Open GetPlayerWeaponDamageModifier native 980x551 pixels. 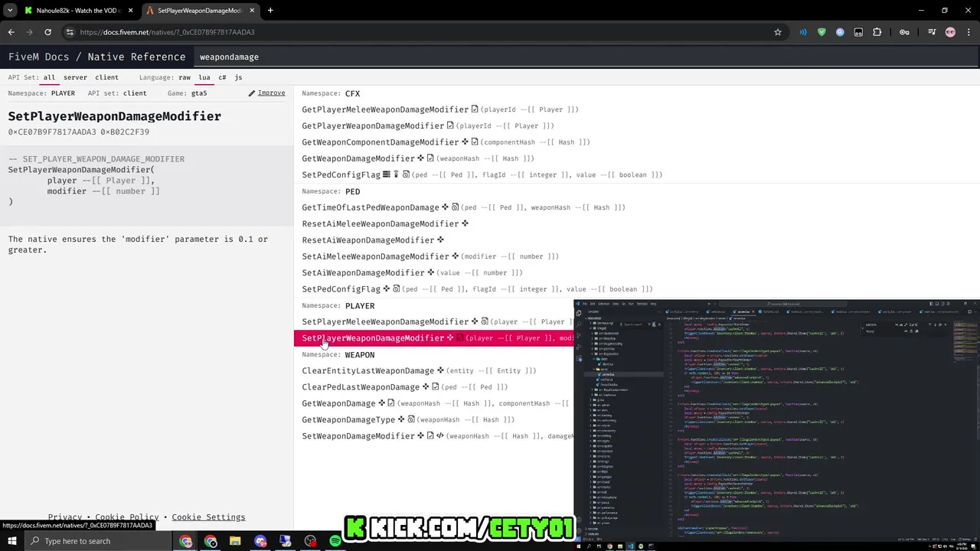(x=373, y=126)
